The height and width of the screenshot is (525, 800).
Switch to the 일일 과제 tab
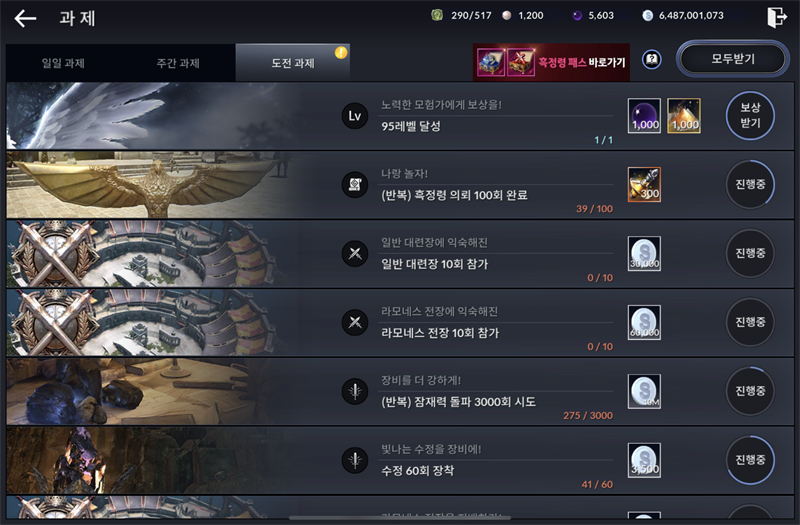coord(63,63)
